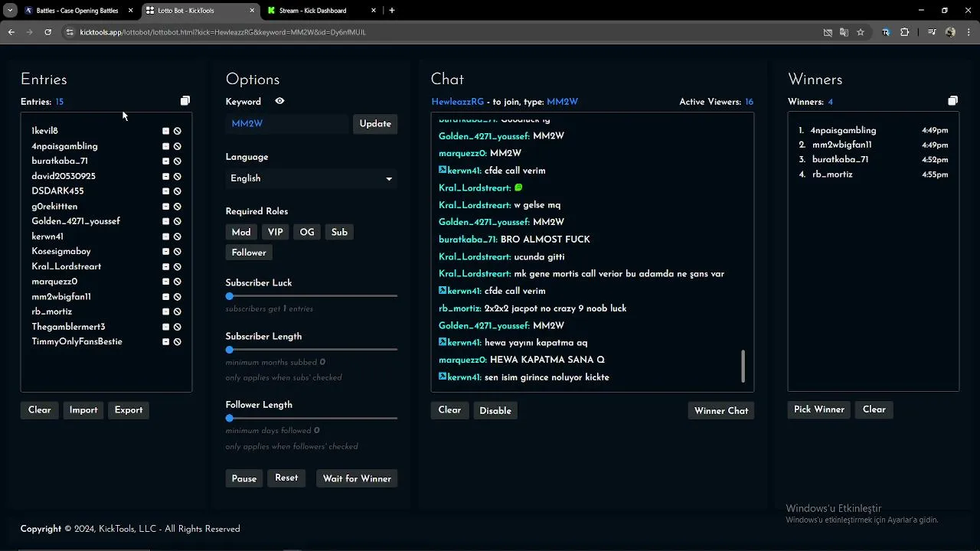
Task: Export entries with the Export button
Action: (x=129, y=410)
